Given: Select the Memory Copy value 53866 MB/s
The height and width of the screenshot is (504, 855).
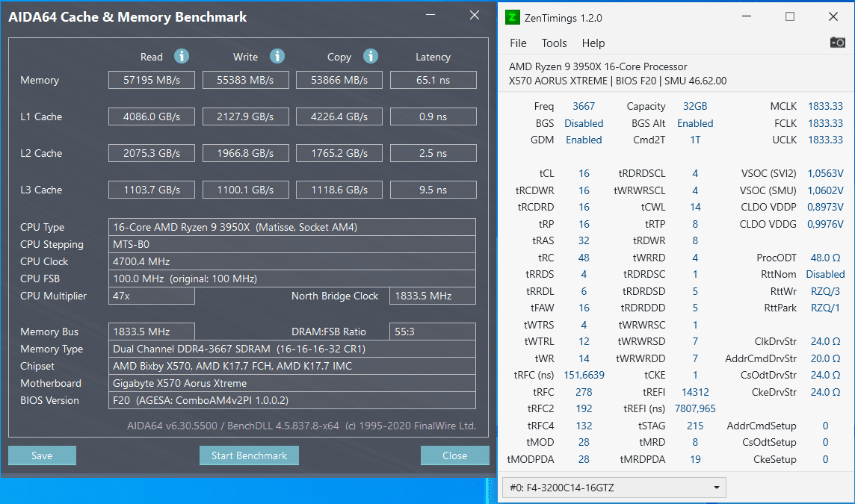Looking at the screenshot, I should [x=339, y=80].
